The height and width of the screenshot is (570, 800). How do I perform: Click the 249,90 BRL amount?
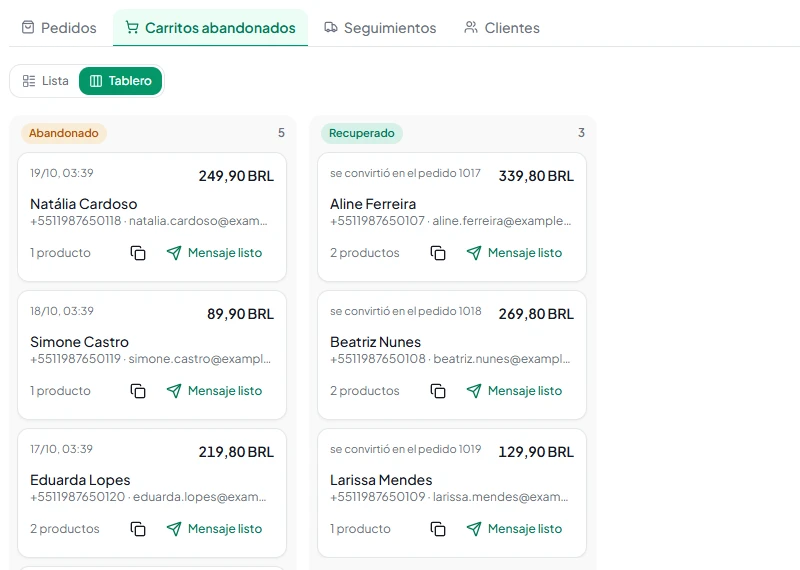click(x=236, y=176)
